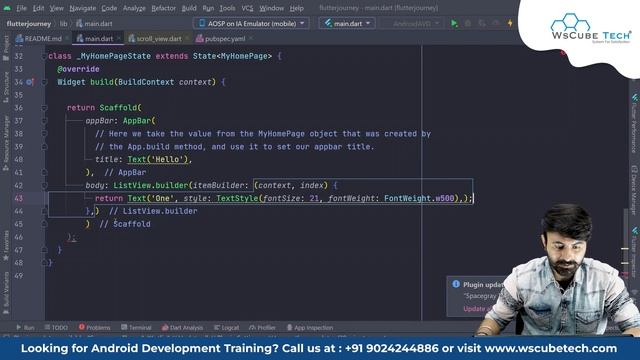Click FontWeight.w500 on line 43
Image resolution: width=640 pixels, height=360 pixels.
pyautogui.click(x=419, y=198)
